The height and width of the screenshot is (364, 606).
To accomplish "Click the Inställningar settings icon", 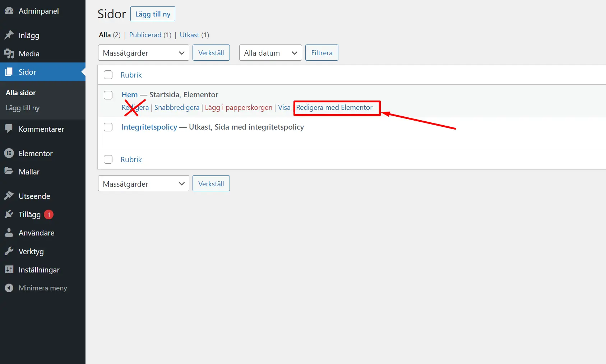I will point(9,270).
